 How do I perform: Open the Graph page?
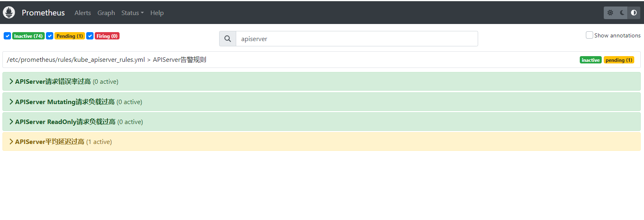(x=106, y=13)
